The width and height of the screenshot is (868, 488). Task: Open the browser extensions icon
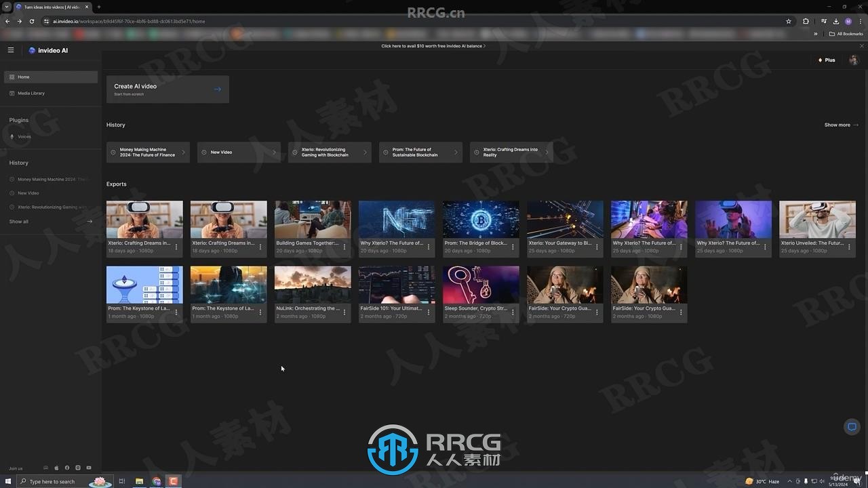(x=806, y=21)
